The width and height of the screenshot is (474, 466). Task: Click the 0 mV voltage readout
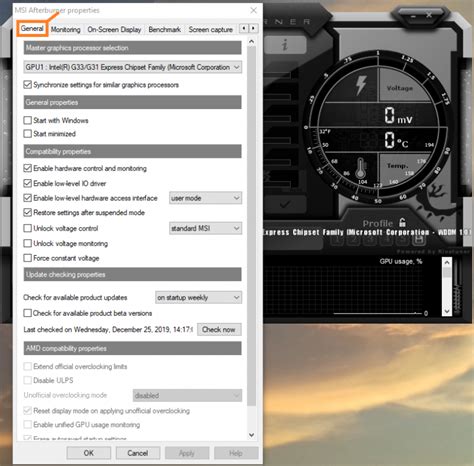[x=398, y=116]
